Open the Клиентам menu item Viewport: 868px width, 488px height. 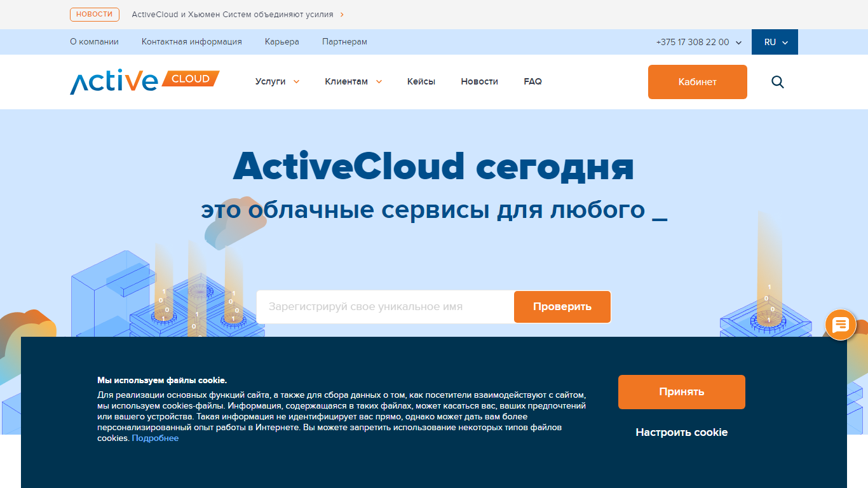[346, 81]
